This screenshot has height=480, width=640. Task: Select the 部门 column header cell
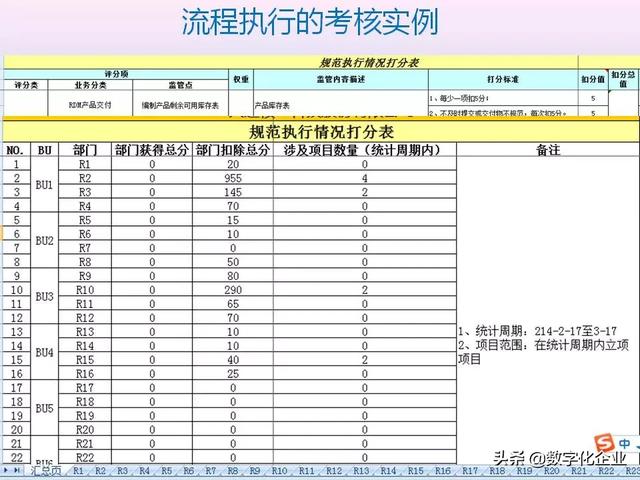85,150
